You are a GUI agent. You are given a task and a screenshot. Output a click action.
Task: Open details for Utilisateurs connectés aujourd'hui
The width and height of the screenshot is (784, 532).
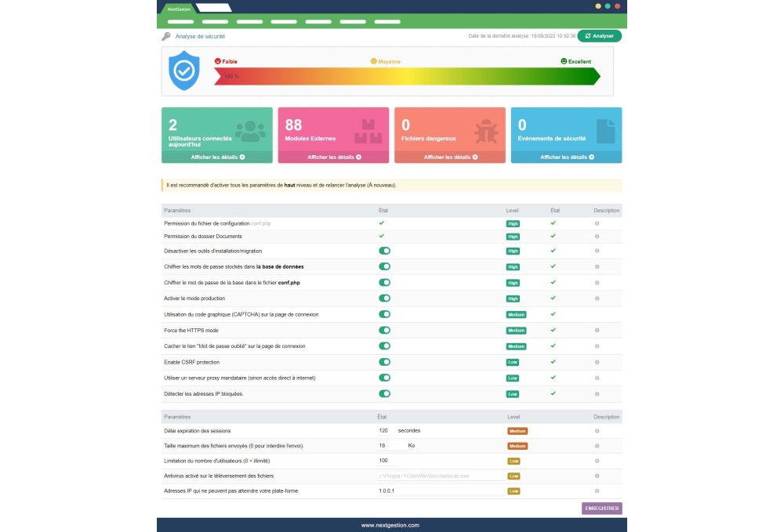(x=217, y=157)
